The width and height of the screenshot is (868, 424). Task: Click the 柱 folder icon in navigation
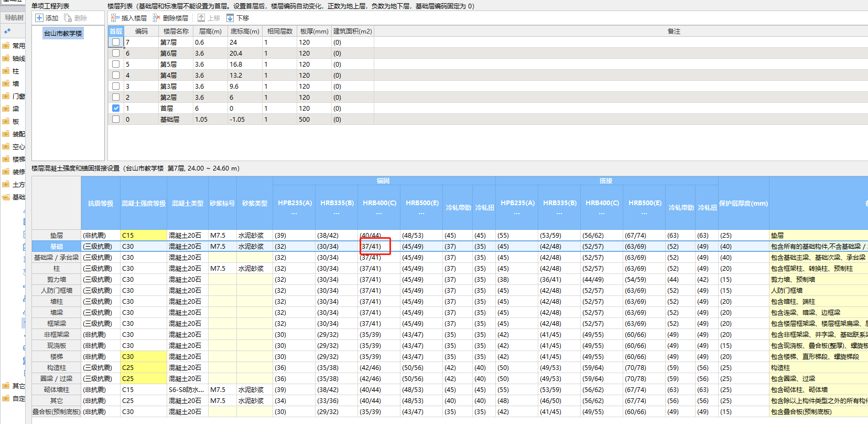6,71
